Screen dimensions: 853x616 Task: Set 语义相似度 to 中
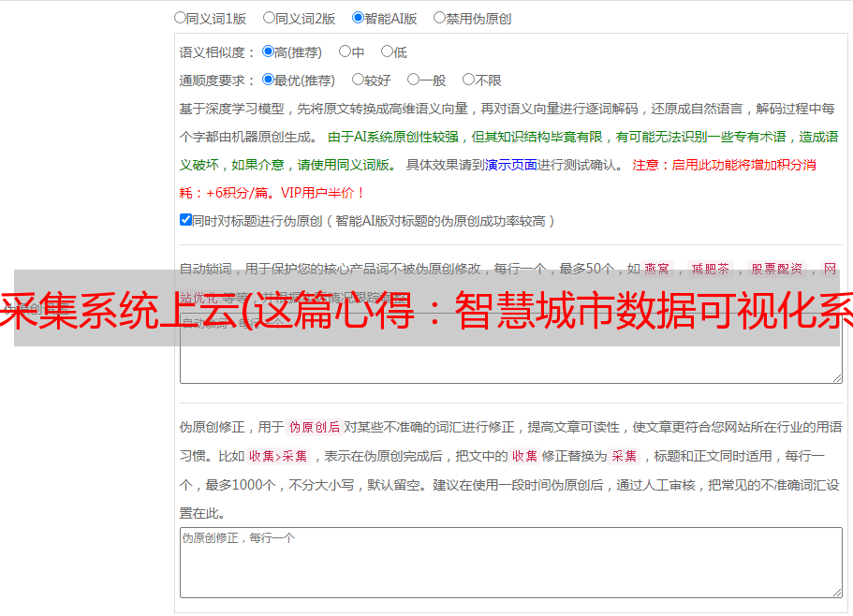coord(345,51)
